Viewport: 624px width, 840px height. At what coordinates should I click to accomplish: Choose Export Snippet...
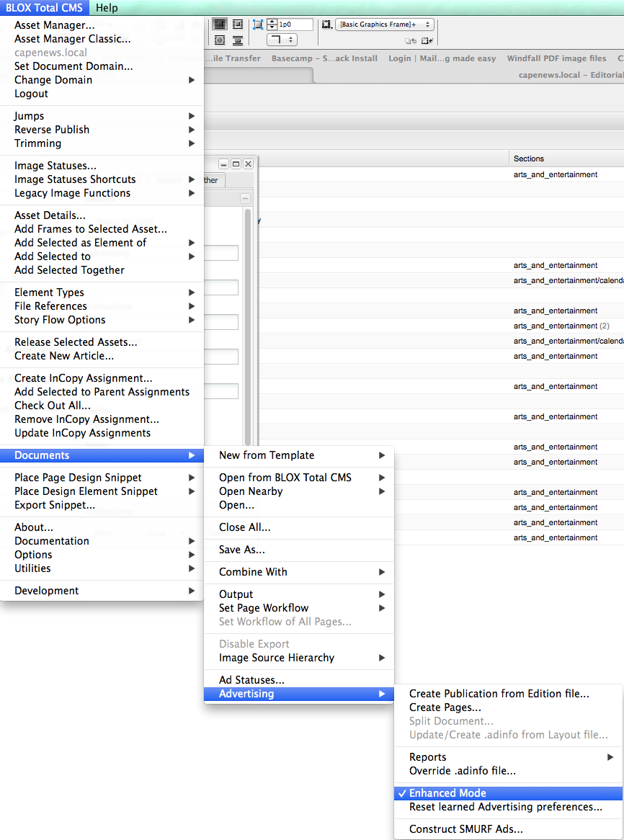coord(102,504)
